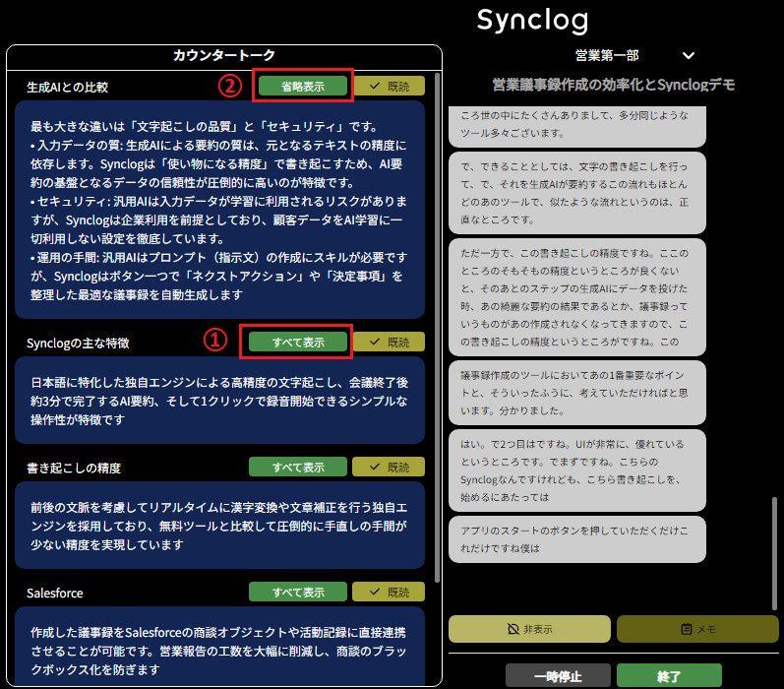Click 省略表示 for 生成AIとの比較
Image resolution: width=784 pixels, height=689 pixels.
(303, 86)
